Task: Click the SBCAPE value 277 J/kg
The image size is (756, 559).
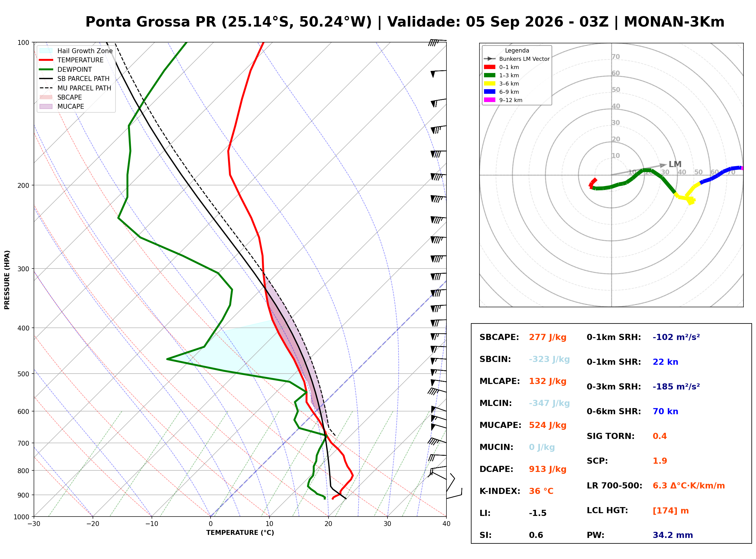Action: tap(548, 337)
